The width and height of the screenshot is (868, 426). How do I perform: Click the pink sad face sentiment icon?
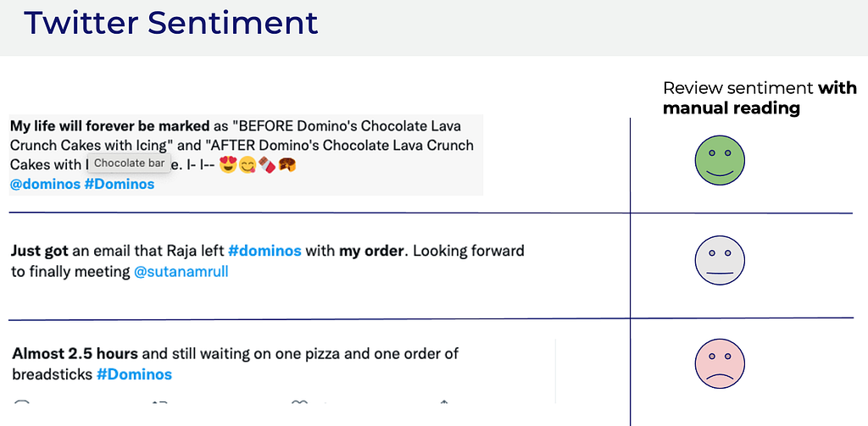pos(720,363)
